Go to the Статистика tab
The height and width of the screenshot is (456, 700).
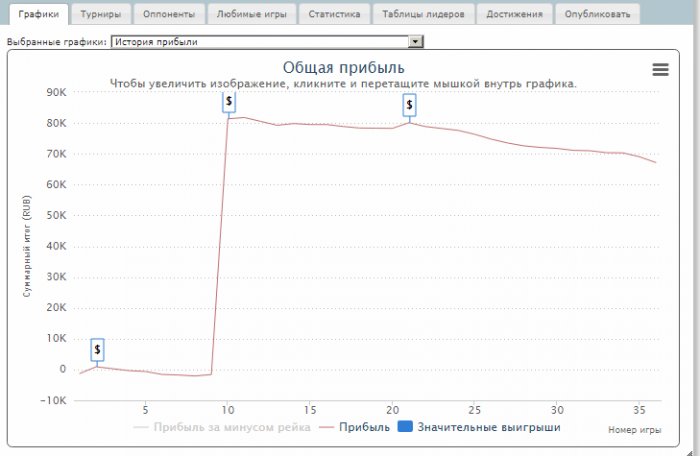pos(334,14)
